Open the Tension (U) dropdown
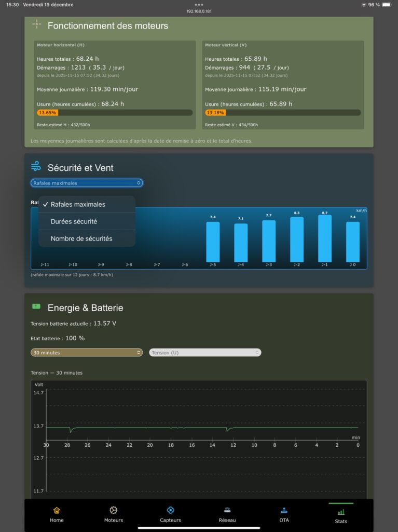 205,352
